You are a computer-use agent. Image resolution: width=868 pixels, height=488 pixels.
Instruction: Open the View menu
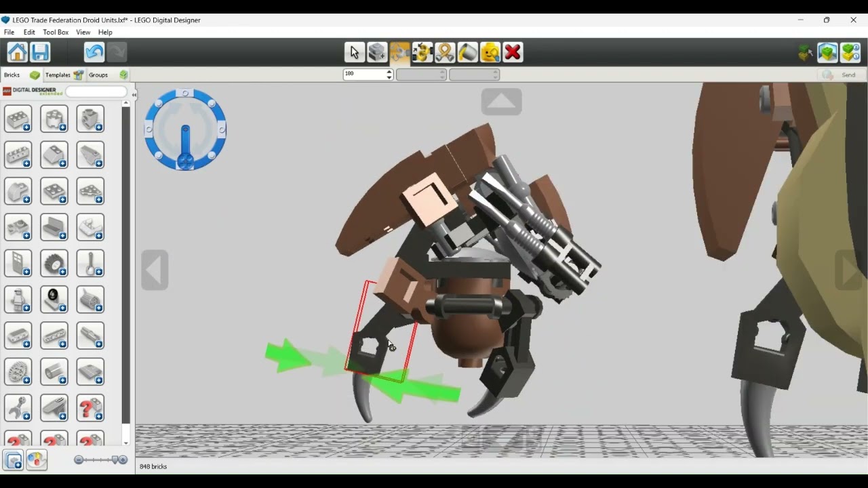[83, 32]
